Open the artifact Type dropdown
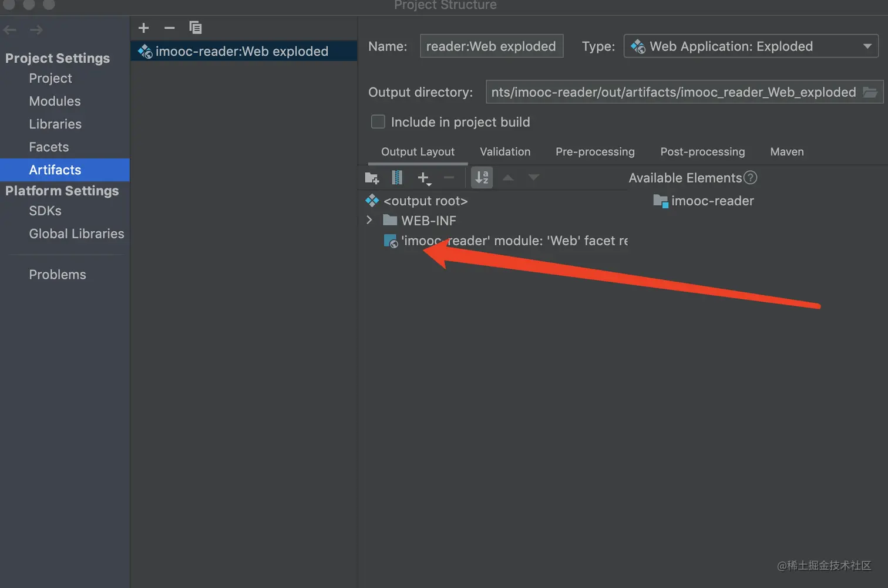Image resolution: width=888 pixels, height=588 pixels. (751, 46)
